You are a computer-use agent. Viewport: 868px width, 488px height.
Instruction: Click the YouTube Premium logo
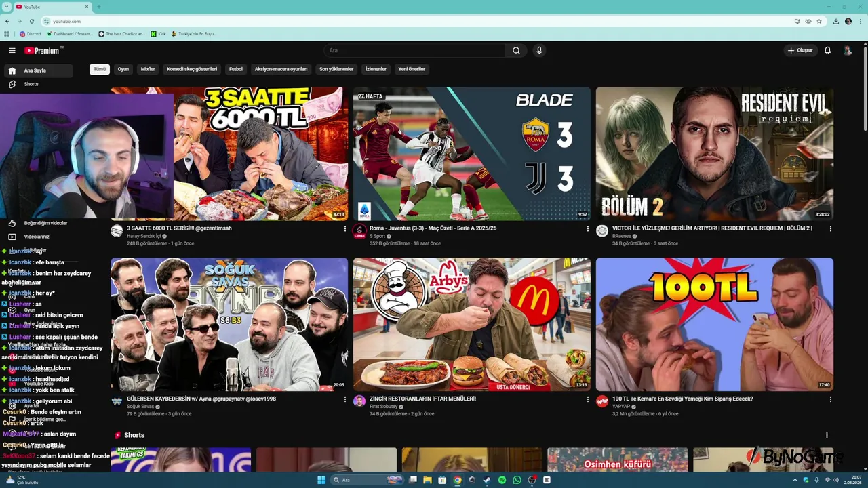point(43,50)
